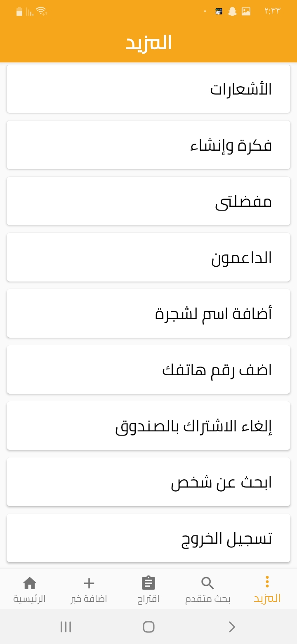
Task: Open فكرة وإنشاء menu entry
Action: pos(148,145)
